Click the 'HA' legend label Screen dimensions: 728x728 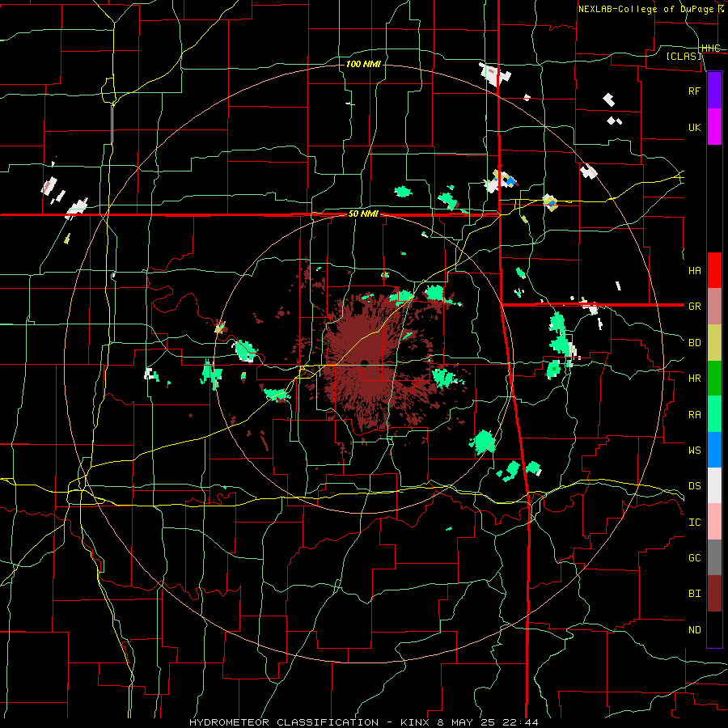pos(694,270)
